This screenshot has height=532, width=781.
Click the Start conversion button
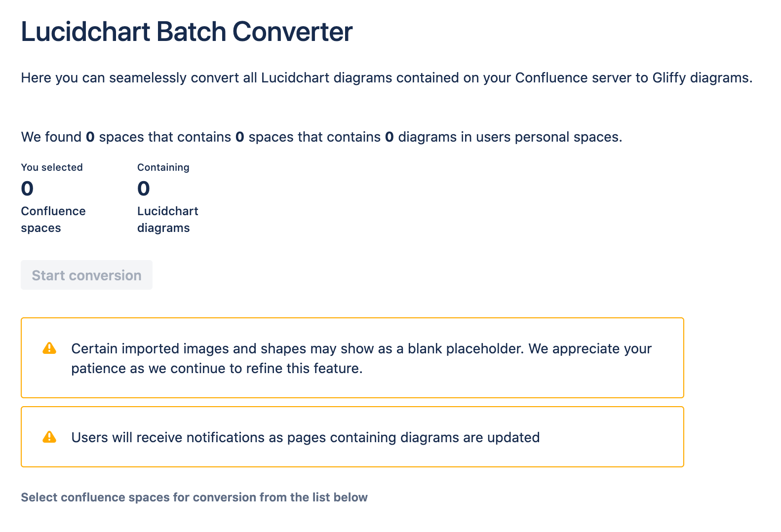pos(86,275)
